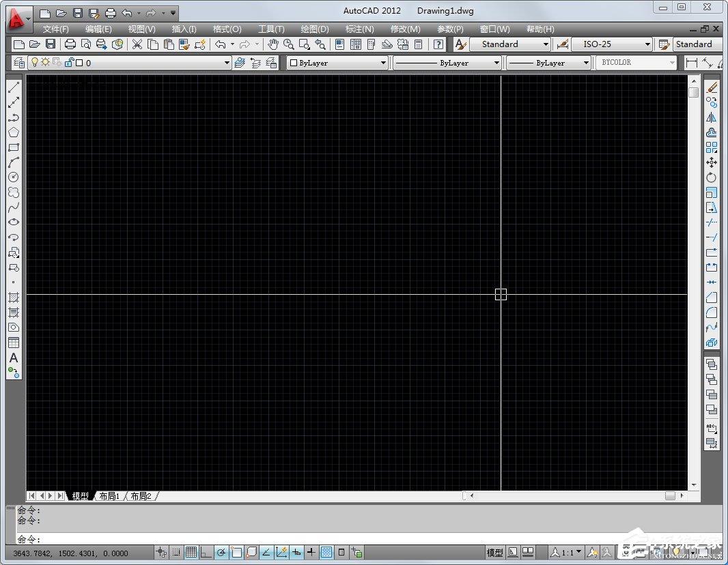Toggle layer 0 lock icon
Viewport: 728px width, 565px height.
69,62
